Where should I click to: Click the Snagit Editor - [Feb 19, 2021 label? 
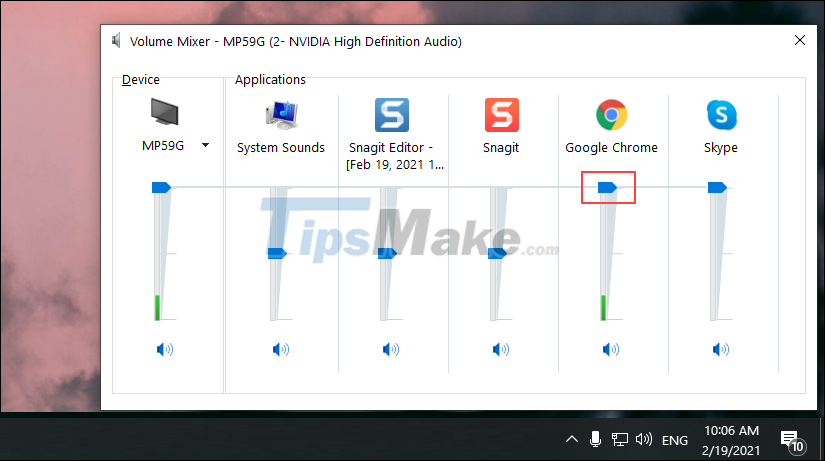tap(395, 156)
